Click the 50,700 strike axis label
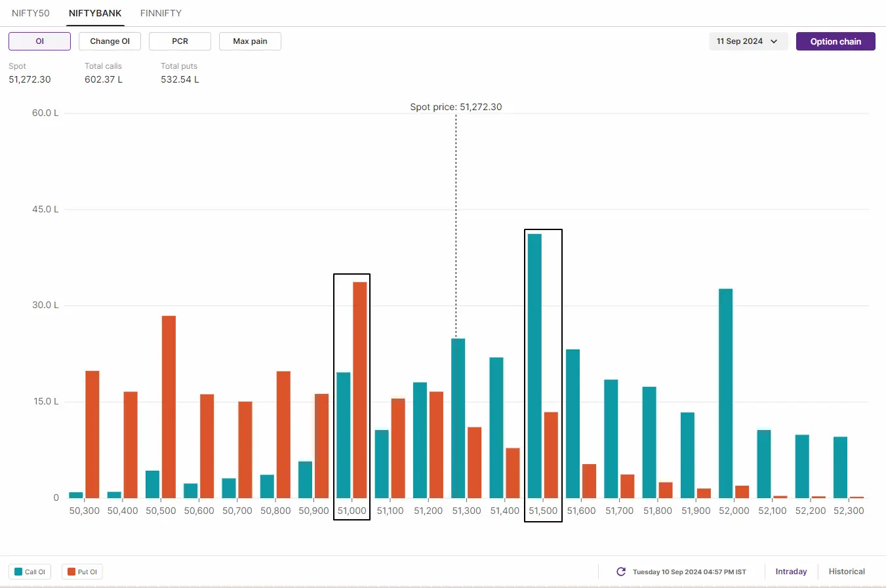Image resolution: width=886 pixels, height=588 pixels. pyautogui.click(x=237, y=511)
